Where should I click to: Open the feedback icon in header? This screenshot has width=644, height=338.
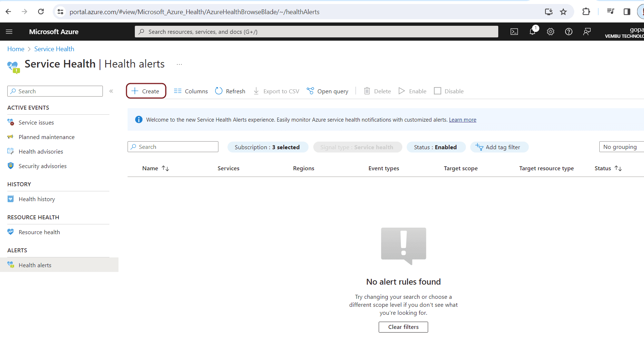587,32
